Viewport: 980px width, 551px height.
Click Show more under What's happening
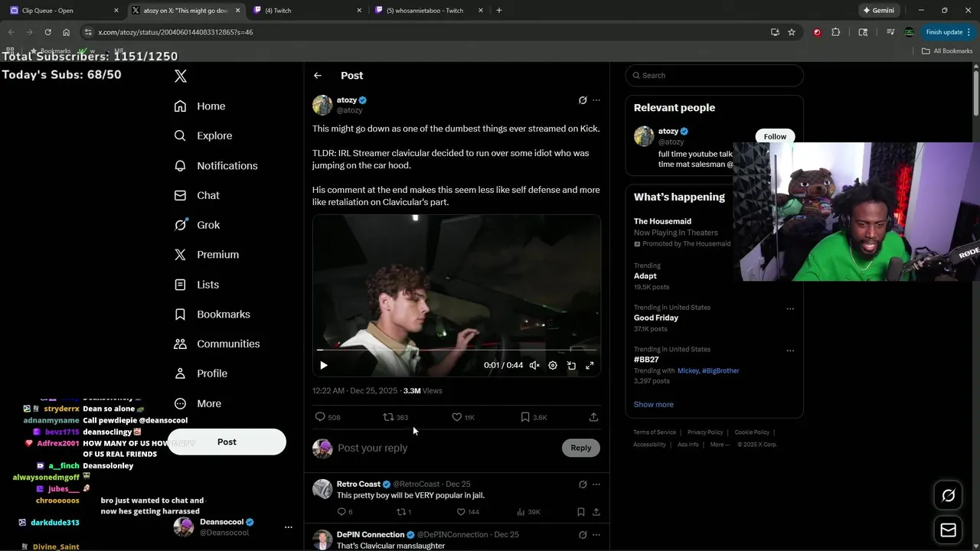[654, 405]
